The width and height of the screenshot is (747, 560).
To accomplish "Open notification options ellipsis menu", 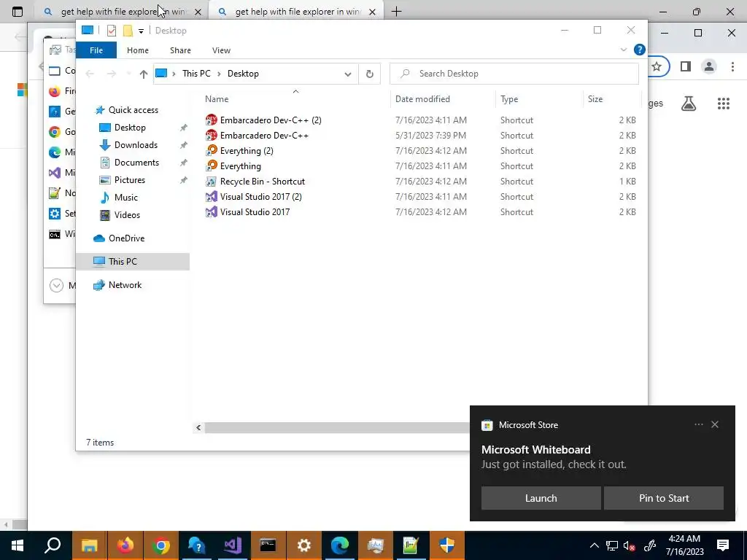I will [698, 424].
